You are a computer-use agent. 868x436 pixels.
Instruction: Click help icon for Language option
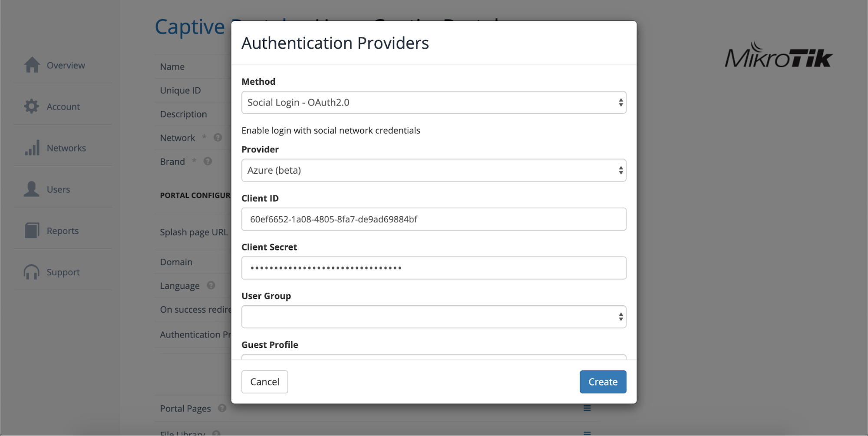pos(211,285)
